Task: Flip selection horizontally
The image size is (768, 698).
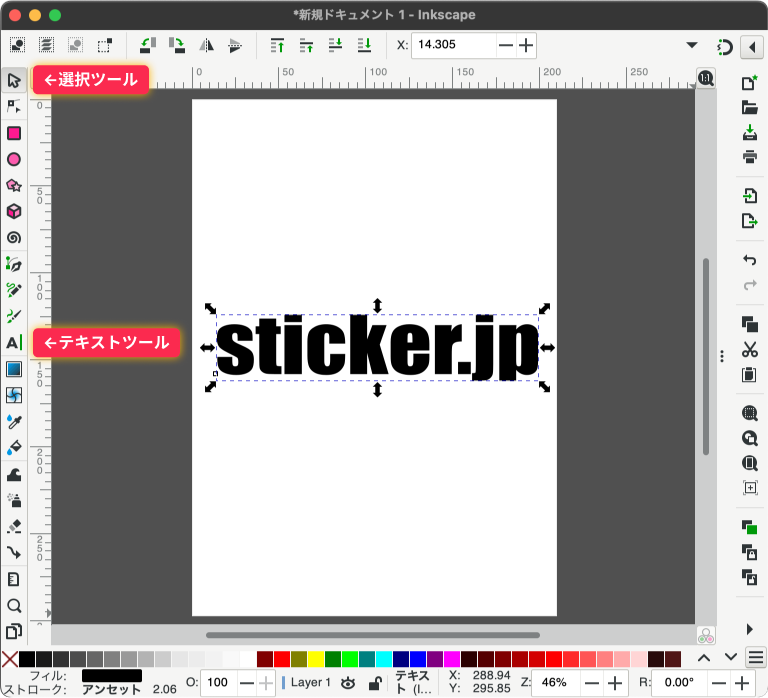Action: click(x=206, y=45)
